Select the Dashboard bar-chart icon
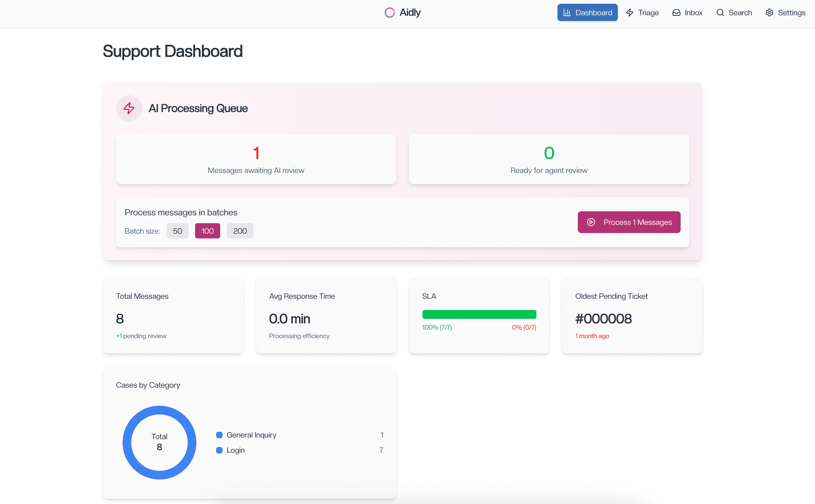This screenshot has height=504, width=815. pyautogui.click(x=568, y=12)
